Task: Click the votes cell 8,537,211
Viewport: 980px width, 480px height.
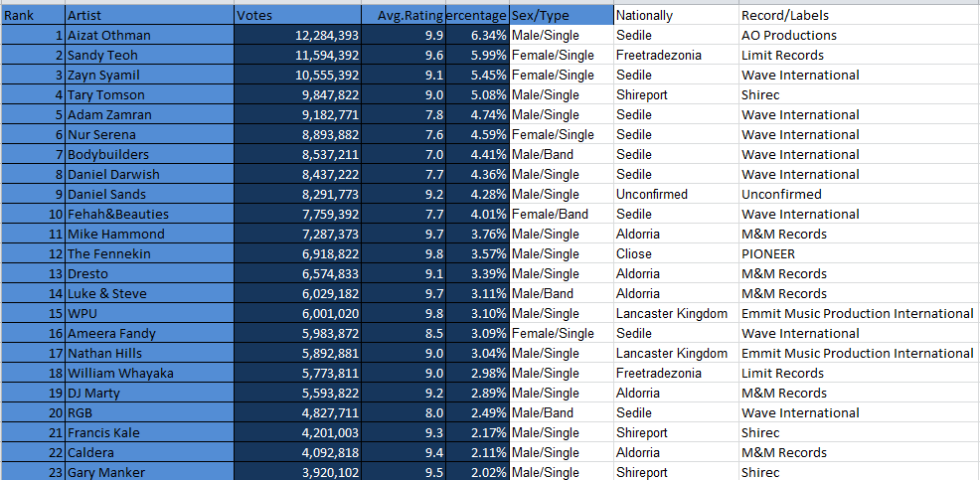Action: tap(298, 154)
